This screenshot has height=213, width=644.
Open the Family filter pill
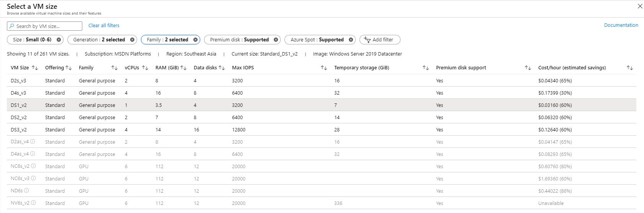167,40
